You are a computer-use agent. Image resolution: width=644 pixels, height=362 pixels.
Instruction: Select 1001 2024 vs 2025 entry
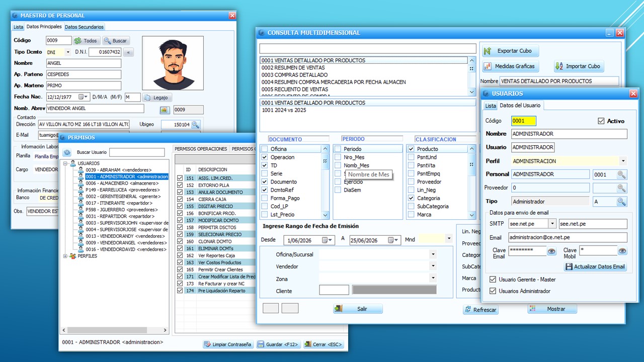[283, 110]
